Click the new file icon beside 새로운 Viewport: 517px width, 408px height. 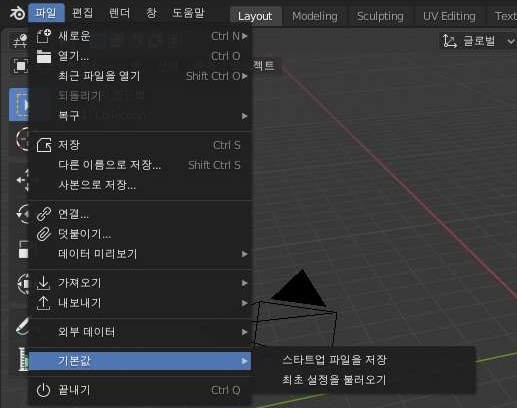coord(44,36)
